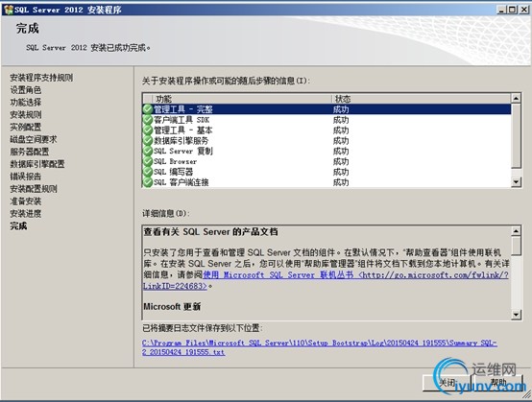Click the feature list scroll down arrow
Screen dimensions: 532x402
pos(516,182)
